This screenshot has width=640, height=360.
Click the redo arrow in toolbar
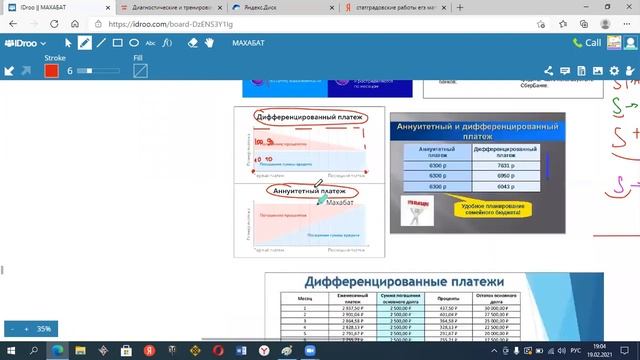pyautogui.click(x=26, y=71)
